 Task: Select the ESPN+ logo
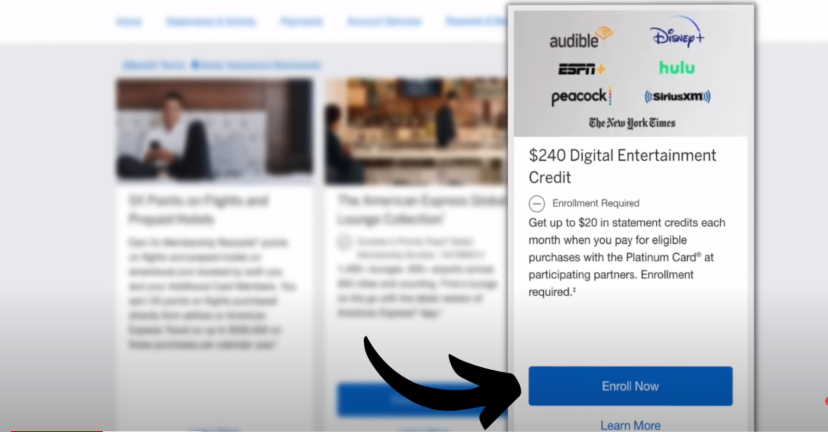(x=581, y=69)
